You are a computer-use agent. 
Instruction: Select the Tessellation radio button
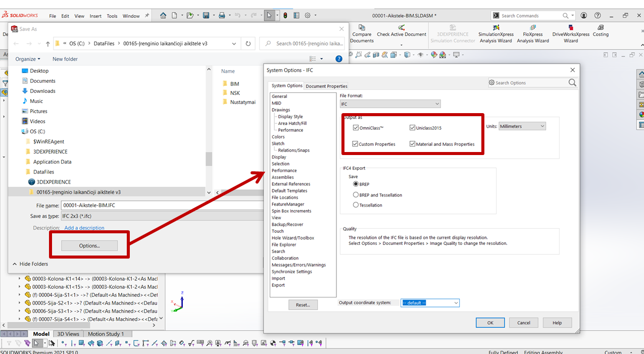click(356, 205)
